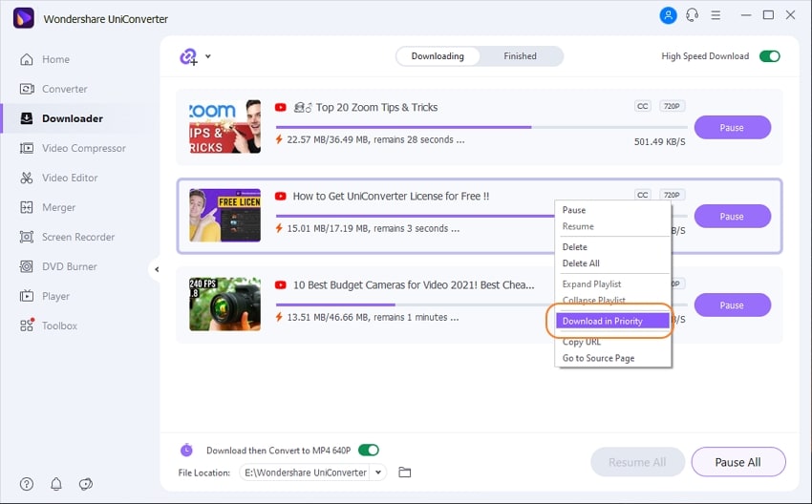Click CC badge on Zoom Tips download
Screen dimensions: 812x504
pos(642,106)
